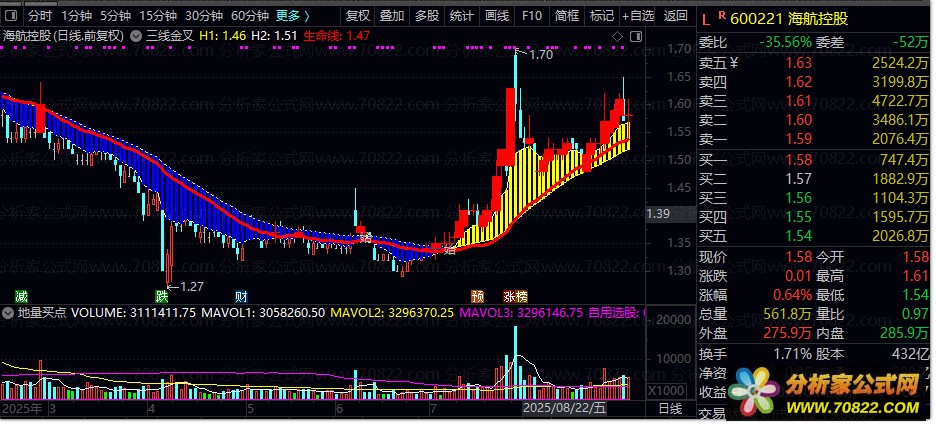Click the 统计 toolbar button
This screenshot has width=936, height=424.
pos(461,16)
